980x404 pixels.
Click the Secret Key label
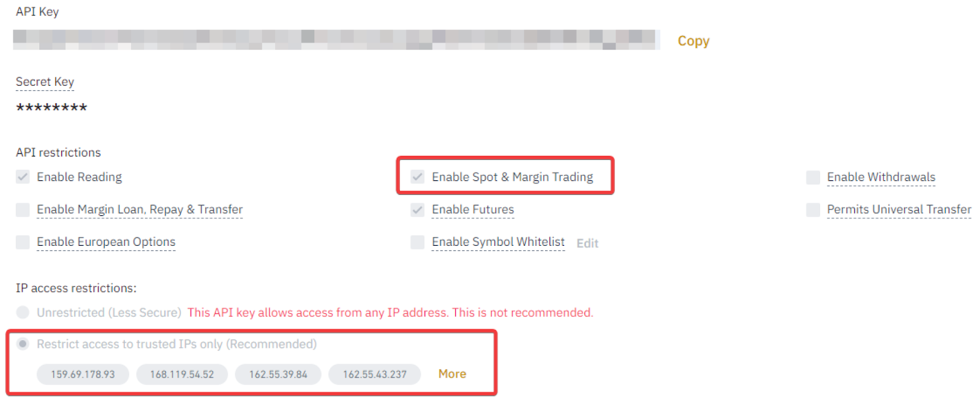pos(45,82)
